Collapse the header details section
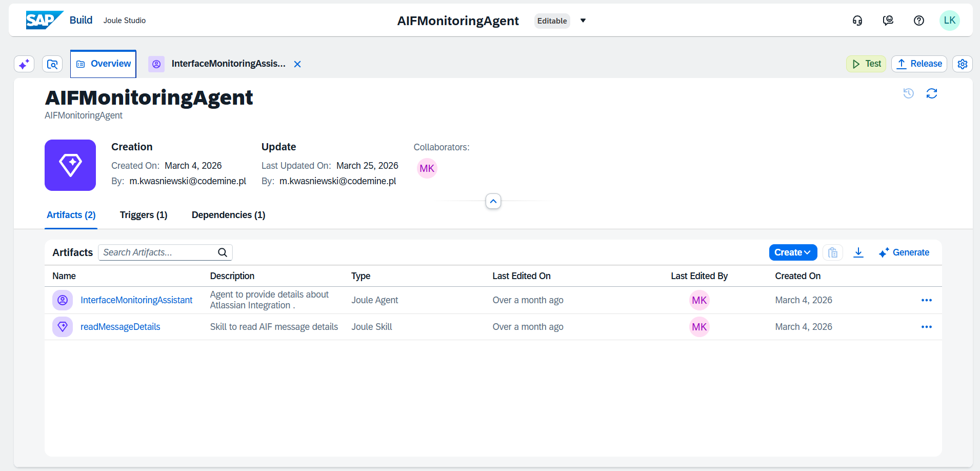 click(493, 201)
